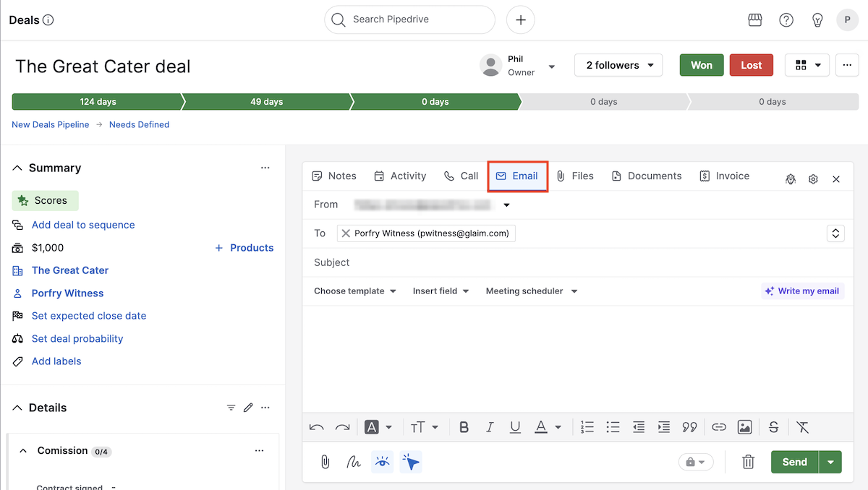Open Insert field dropdown
The image size is (868, 490).
click(x=441, y=291)
